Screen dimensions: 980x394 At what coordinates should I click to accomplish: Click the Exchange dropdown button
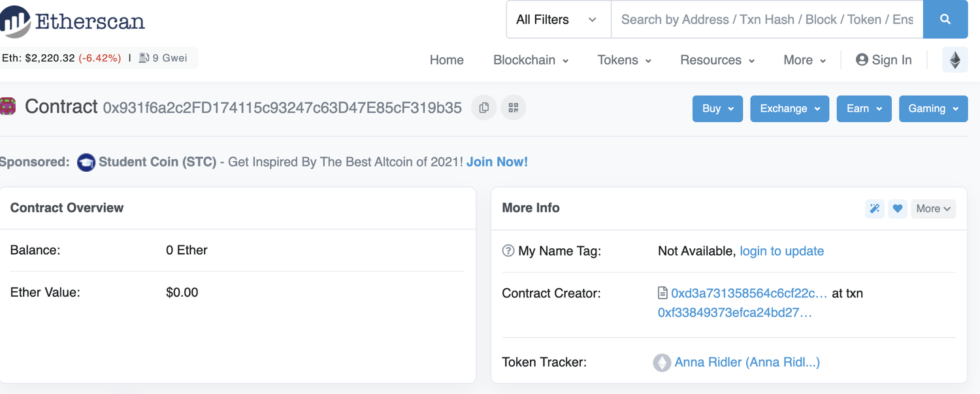point(789,108)
